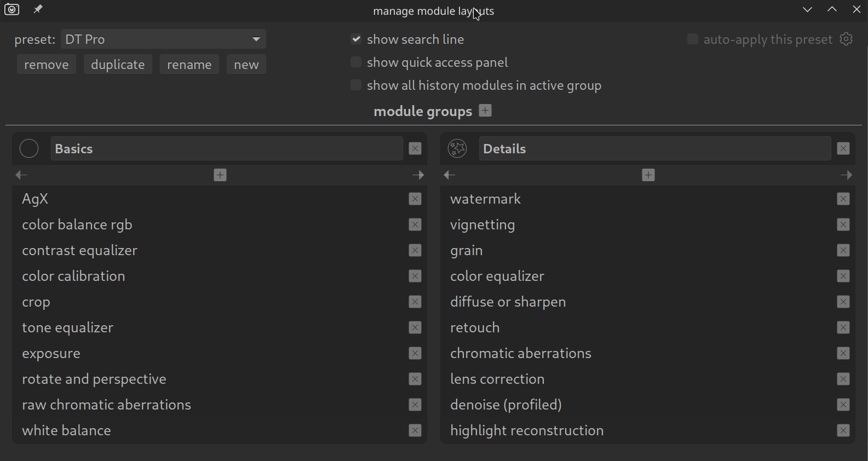Screen dimensions: 868x461
Task: Remove AgX from the Basics group
Action: click(415, 199)
